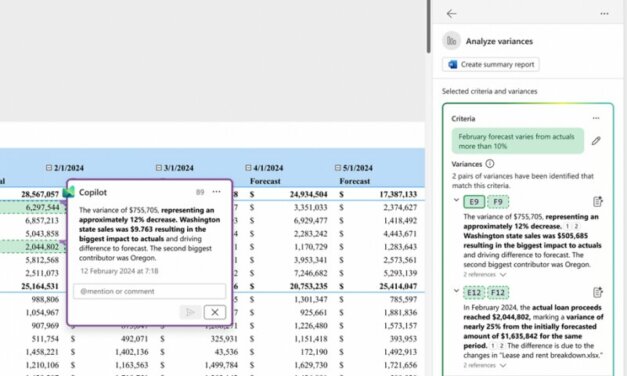Click the comment timestamp 12 February 2024
This screenshot has height=376, width=627.
pos(119,271)
